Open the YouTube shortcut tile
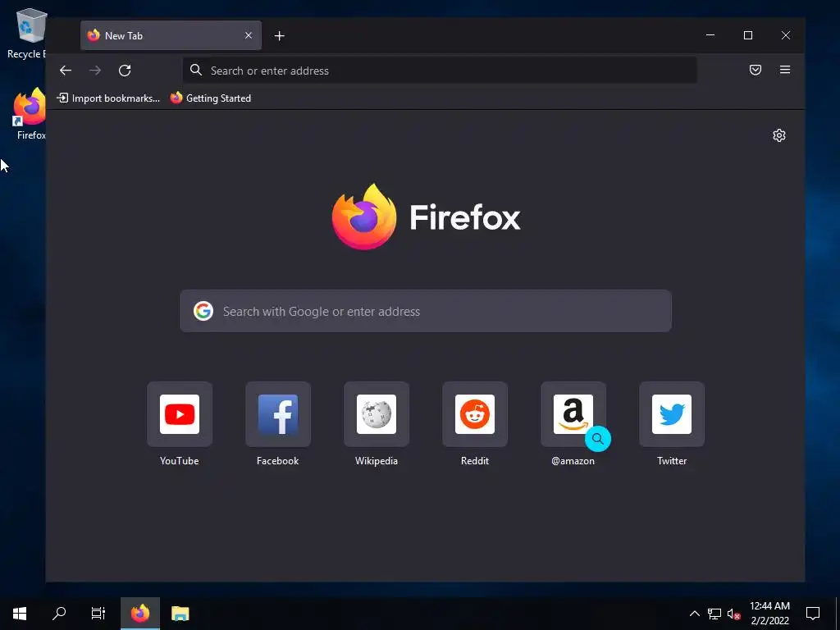This screenshot has height=630, width=840. click(180, 414)
